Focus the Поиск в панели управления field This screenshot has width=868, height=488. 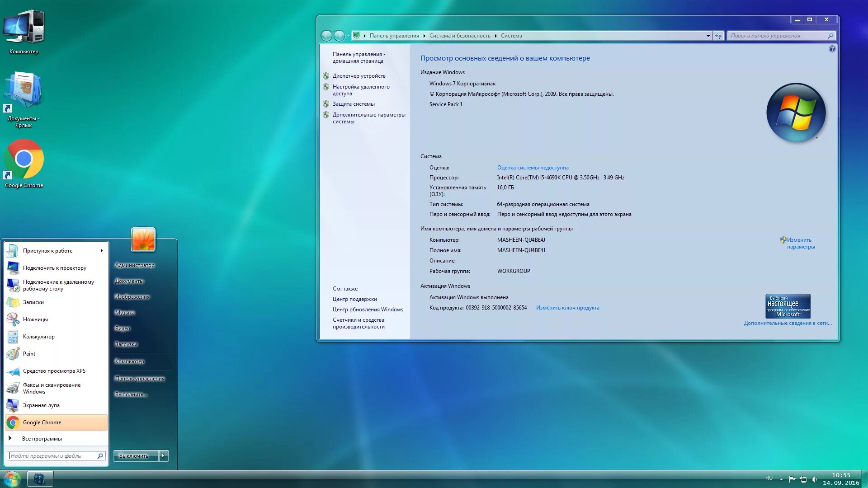point(781,36)
